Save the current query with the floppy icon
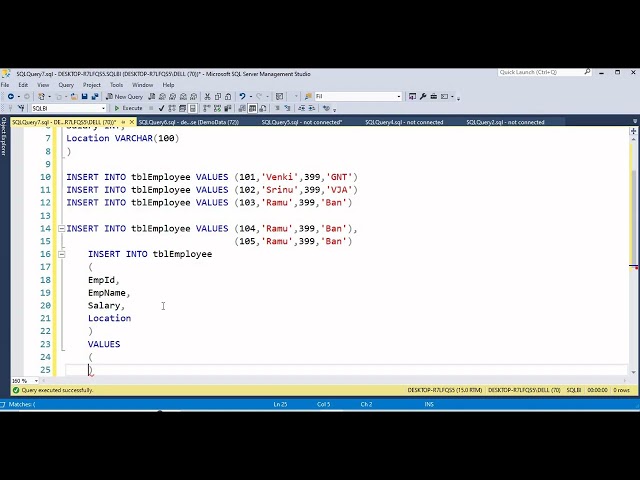640x480 pixels. pos(84,97)
